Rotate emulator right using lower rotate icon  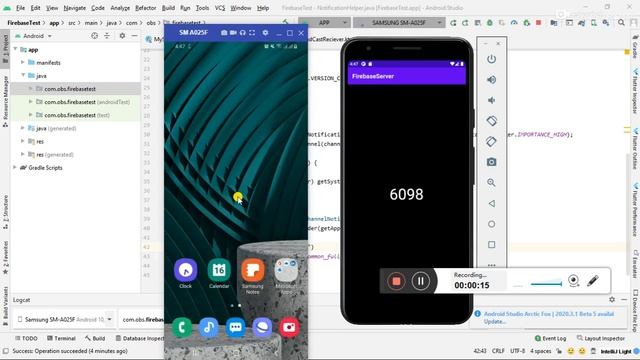491,142
